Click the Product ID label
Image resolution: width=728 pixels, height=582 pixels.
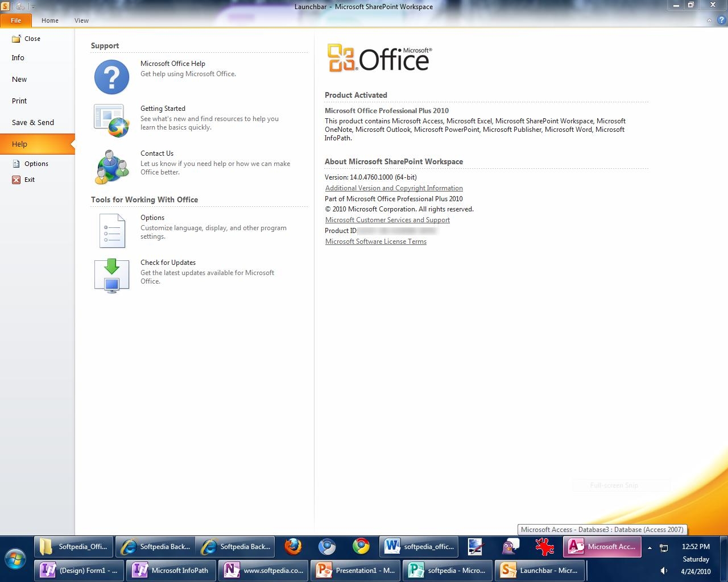[341, 231]
